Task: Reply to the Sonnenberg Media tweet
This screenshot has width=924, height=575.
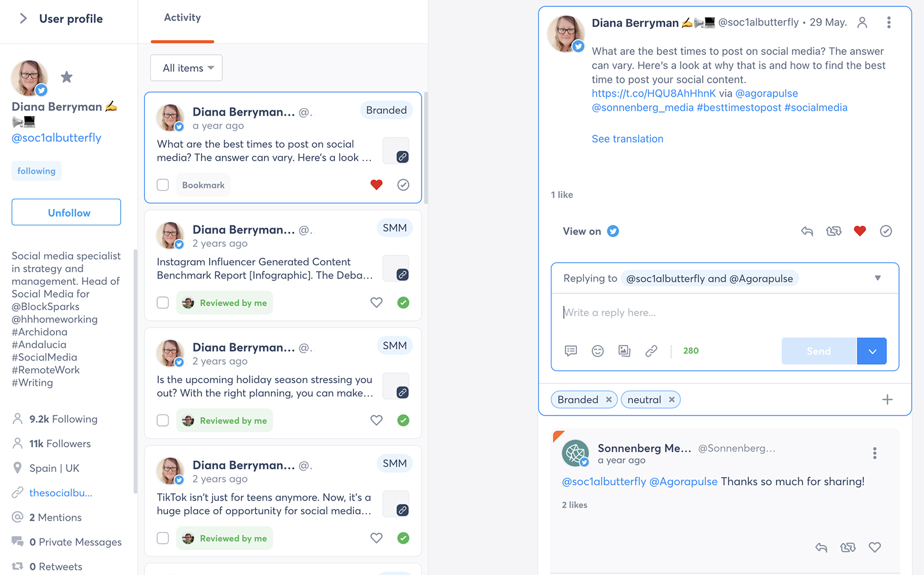Action: coord(821,547)
